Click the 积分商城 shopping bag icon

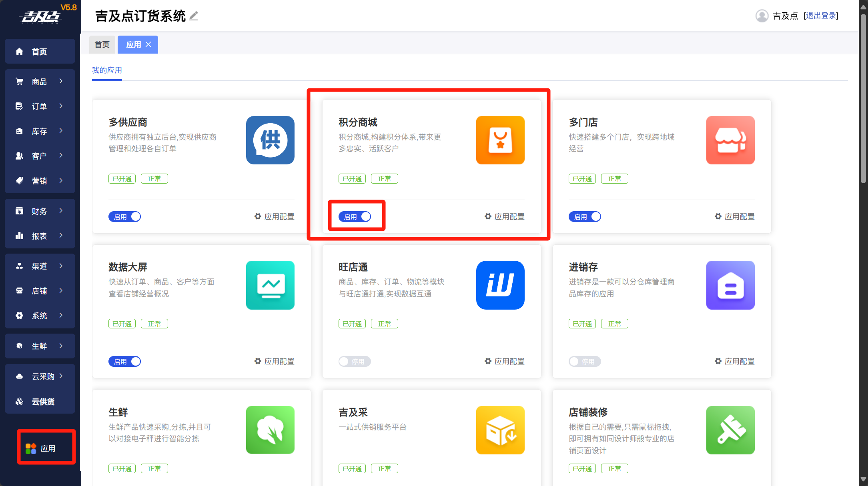500,140
